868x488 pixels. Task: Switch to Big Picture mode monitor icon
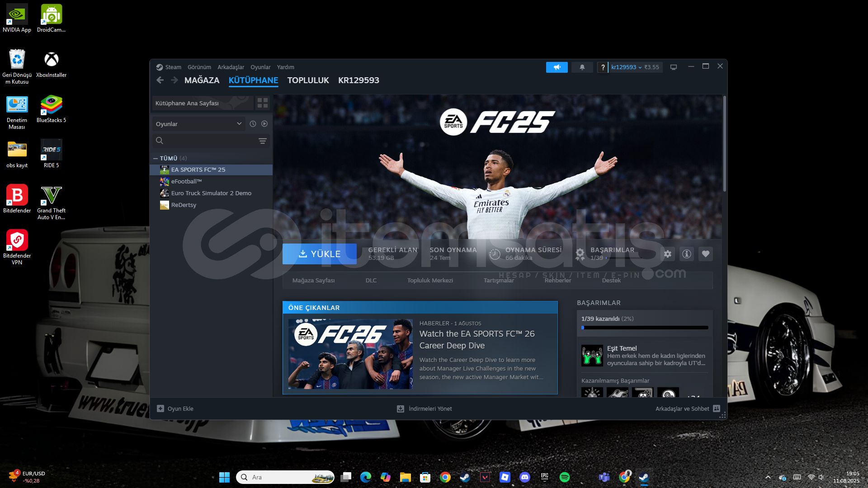pos(673,67)
